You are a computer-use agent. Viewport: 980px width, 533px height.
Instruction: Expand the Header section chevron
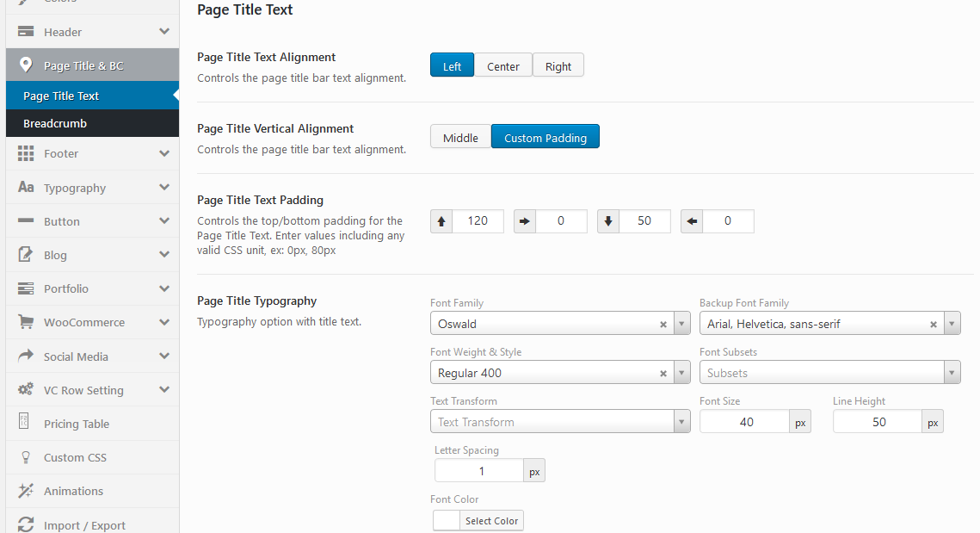(164, 31)
